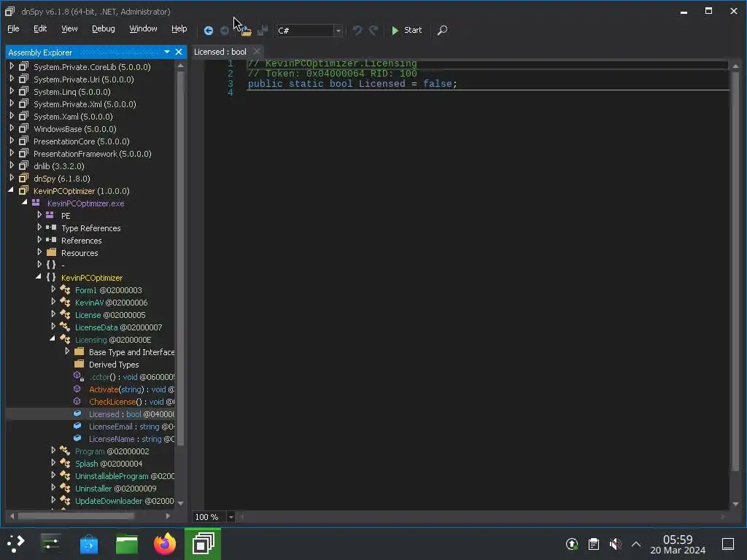This screenshot has width=747, height=560.
Task: Open the C# language dropdown
Action: click(x=338, y=31)
